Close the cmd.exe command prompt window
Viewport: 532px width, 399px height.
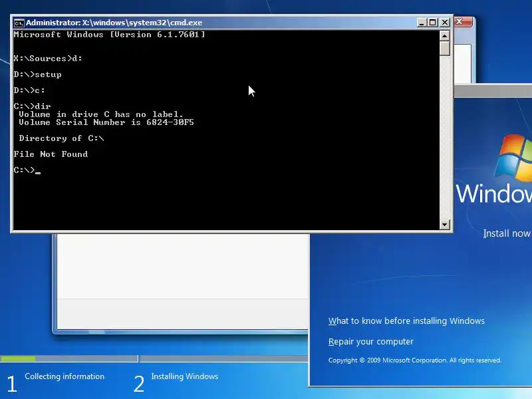pyautogui.click(x=444, y=23)
